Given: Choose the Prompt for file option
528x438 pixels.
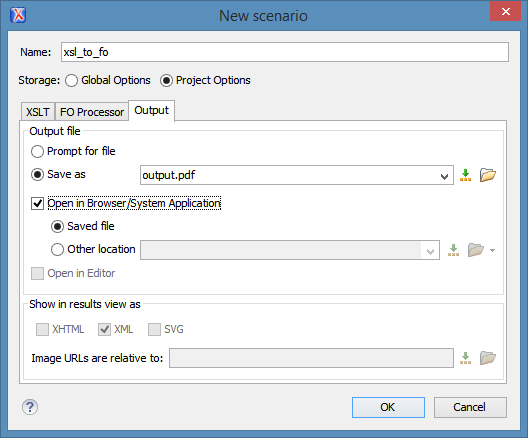Looking at the screenshot, I should tap(37, 151).
